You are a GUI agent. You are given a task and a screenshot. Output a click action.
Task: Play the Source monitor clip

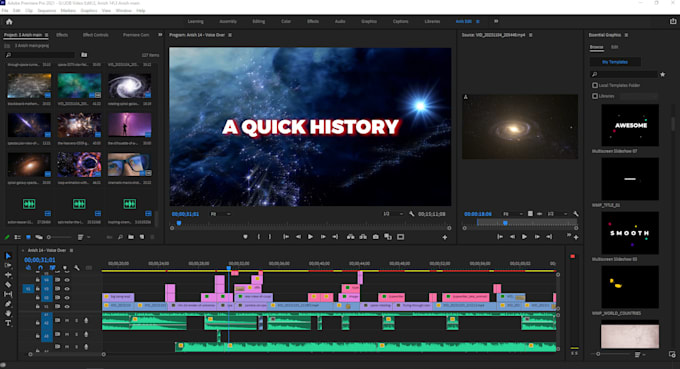(x=524, y=237)
